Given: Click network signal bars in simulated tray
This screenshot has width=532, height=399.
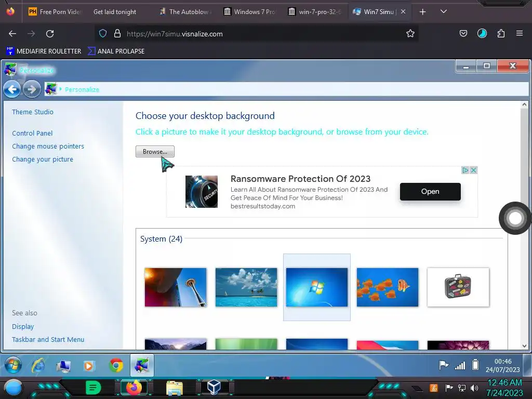Looking at the screenshot, I should (460, 365).
